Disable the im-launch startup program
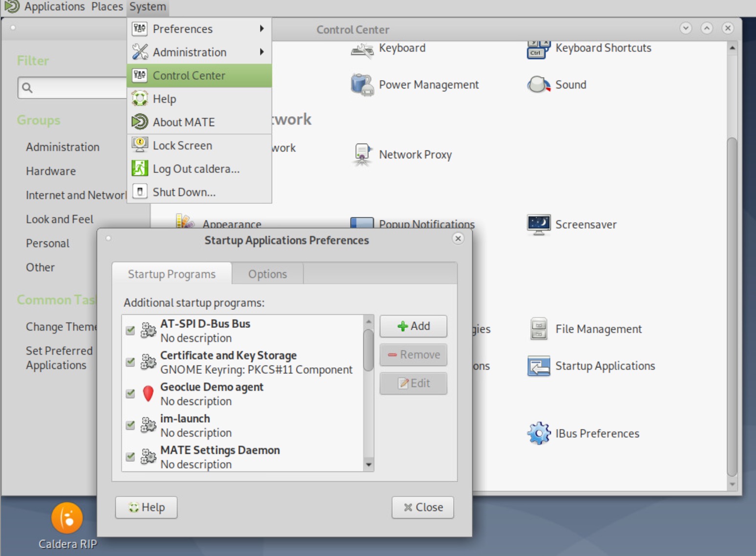Viewport: 756px width, 556px height. (x=130, y=425)
